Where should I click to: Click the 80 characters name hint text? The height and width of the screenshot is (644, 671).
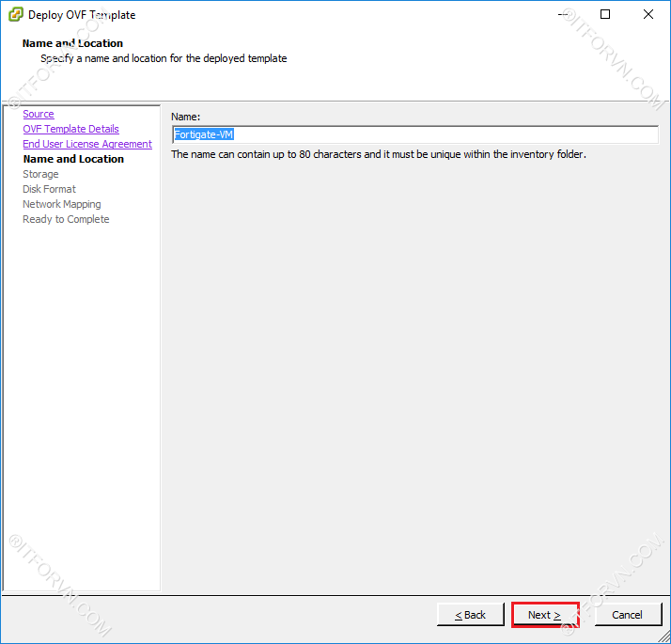point(378,154)
